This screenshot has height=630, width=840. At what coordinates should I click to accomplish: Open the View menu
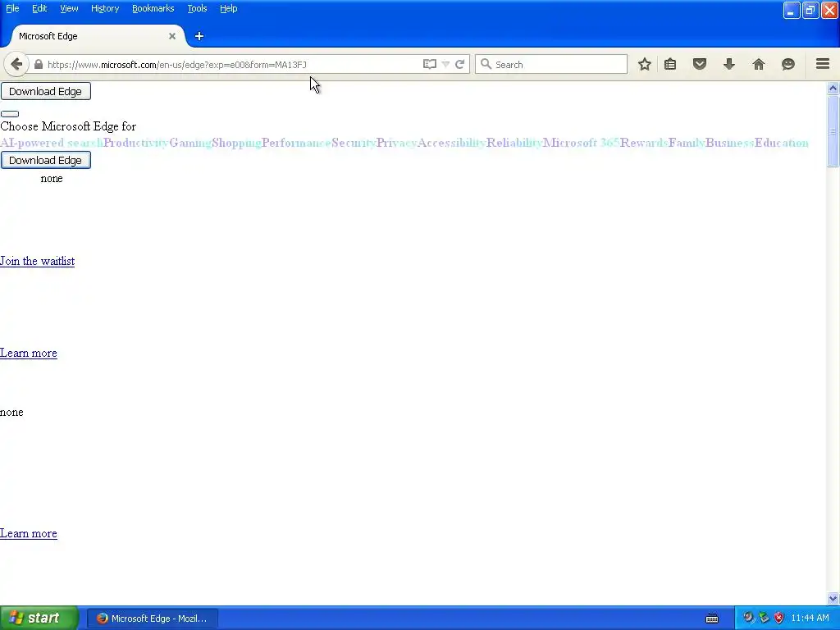pos(69,8)
